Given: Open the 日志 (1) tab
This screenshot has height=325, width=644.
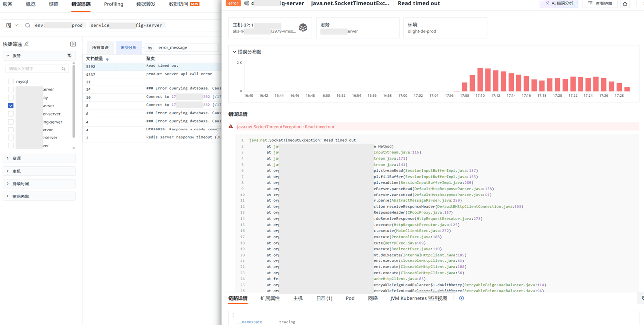Looking at the screenshot, I should 324,298.
